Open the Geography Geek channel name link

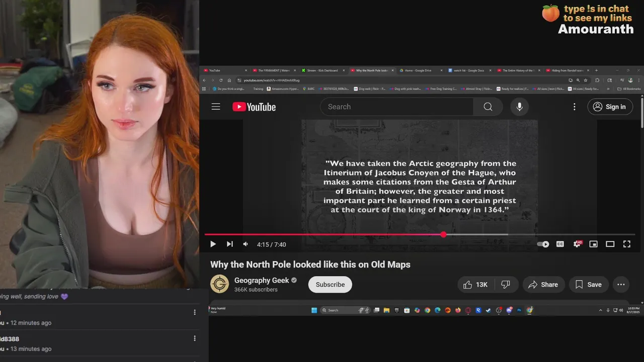point(262,281)
